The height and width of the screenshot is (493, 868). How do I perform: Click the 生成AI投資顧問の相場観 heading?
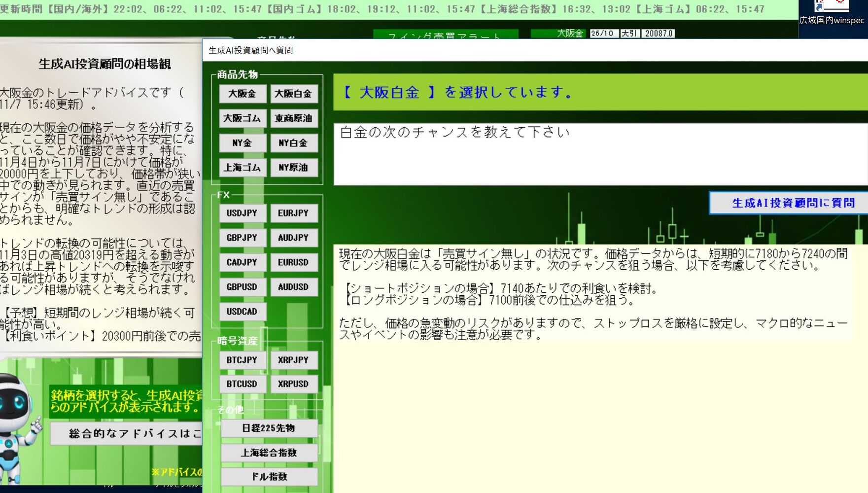104,64
